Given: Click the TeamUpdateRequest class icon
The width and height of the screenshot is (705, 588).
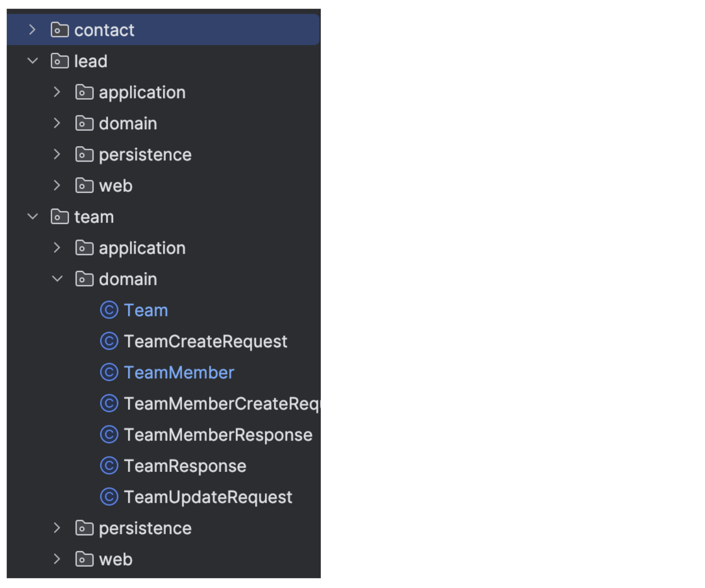Looking at the screenshot, I should (x=109, y=497).
